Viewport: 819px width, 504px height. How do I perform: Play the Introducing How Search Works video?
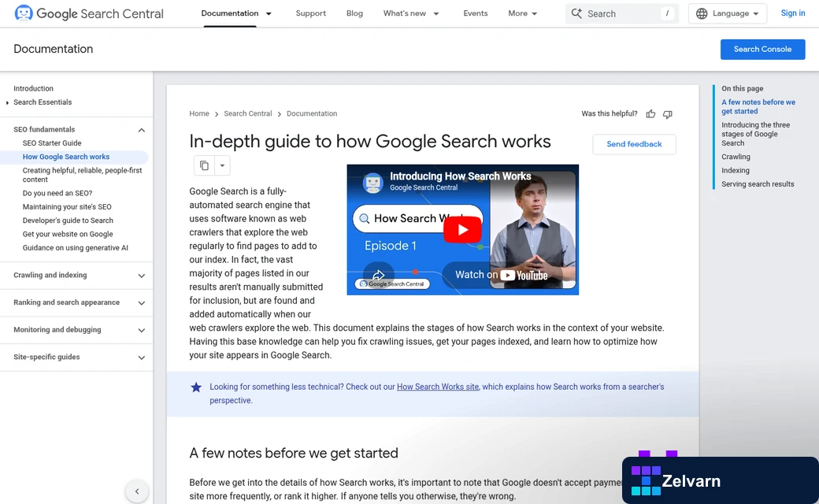coord(462,229)
